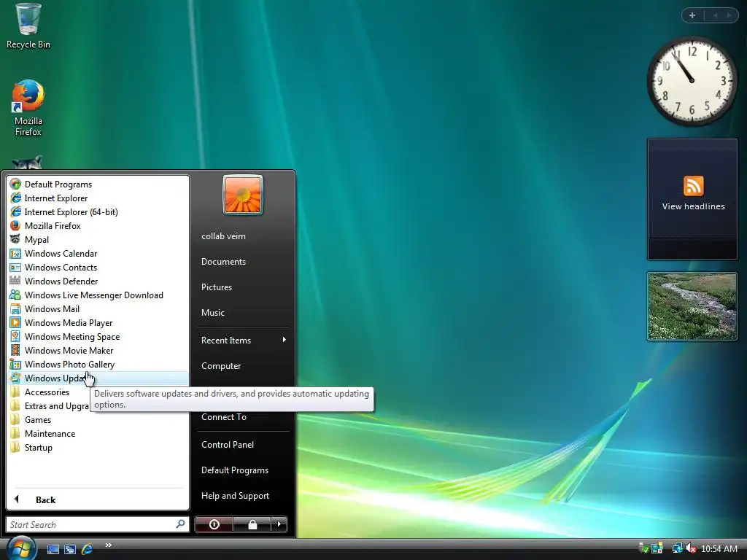Viewport: 747px width, 560px height.
Task: Launch Internet Explorer (64-bit)
Action: [98, 212]
